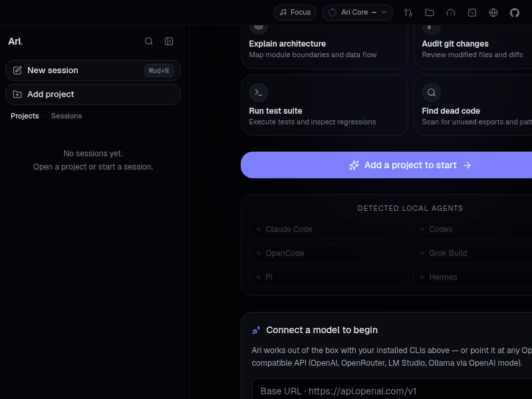Select the Hermes agent chip
This screenshot has width=532, height=399.
(473, 277)
